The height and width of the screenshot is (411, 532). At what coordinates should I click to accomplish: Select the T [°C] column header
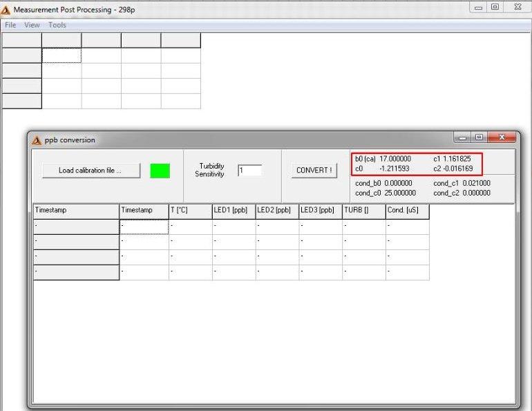point(190,210)
